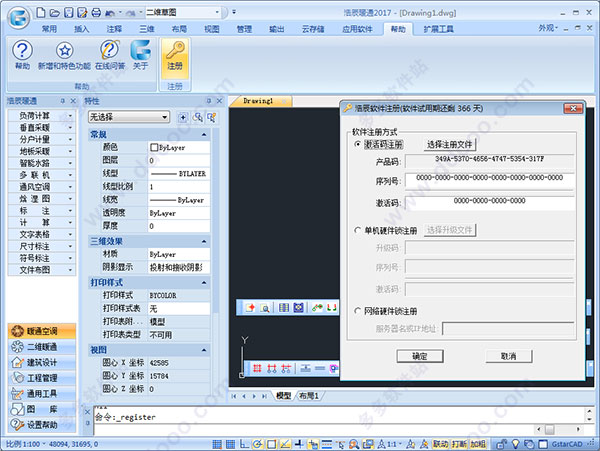
Task: Collapse the 三维效果 section
Action: (x=204, y=241)
